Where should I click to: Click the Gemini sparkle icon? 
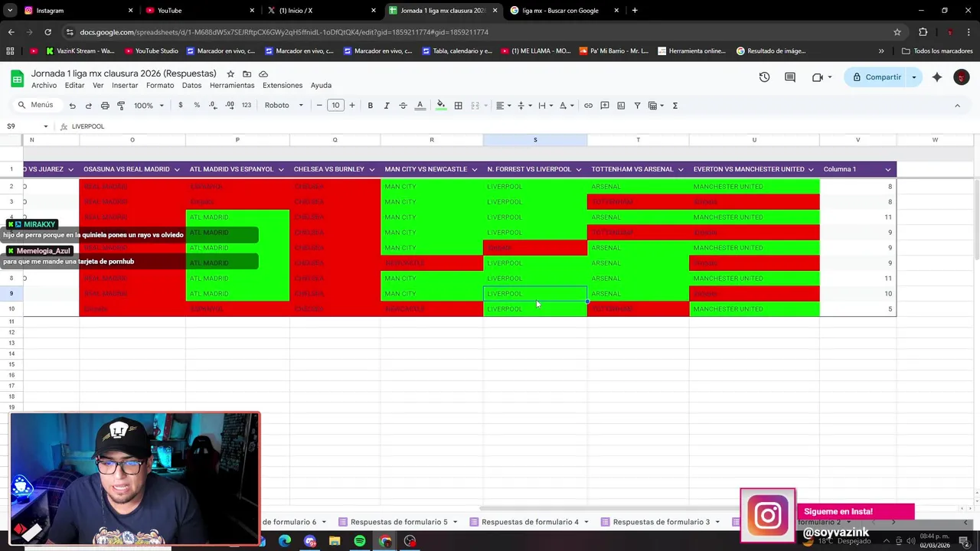(937, 77)
